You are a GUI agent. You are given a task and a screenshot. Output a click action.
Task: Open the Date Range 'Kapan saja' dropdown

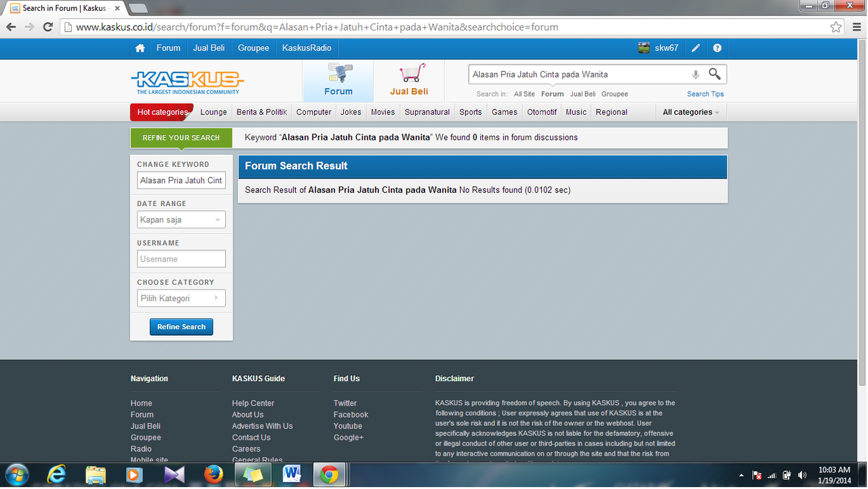pos(181,220)
